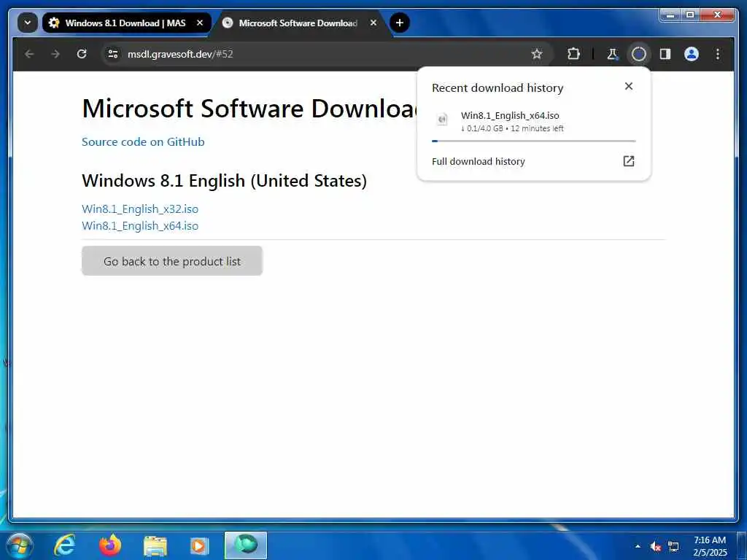
Task: Click the active browser taskbar icon
Action: [246, 545]
